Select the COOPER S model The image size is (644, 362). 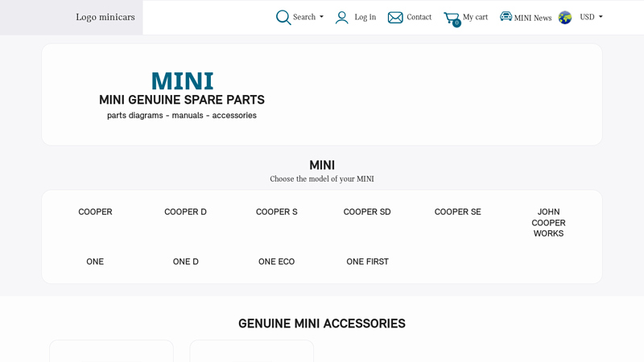276,212
